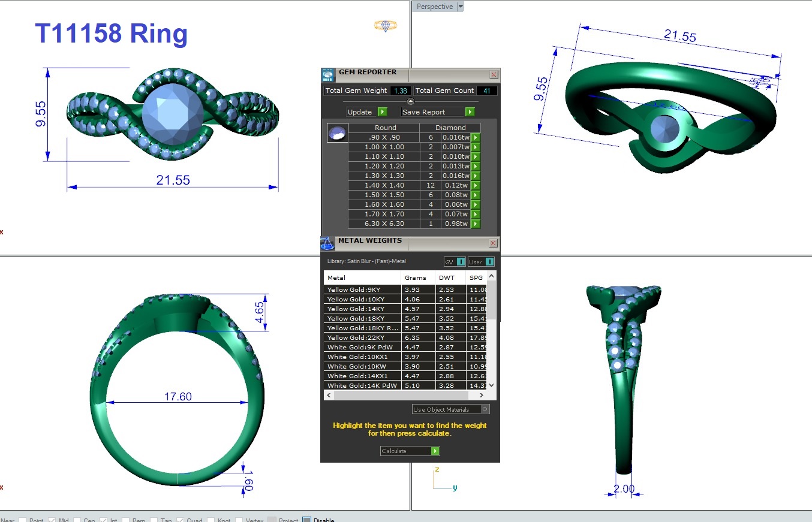Click the Gem Reporter panel icon

coord(327,75)
